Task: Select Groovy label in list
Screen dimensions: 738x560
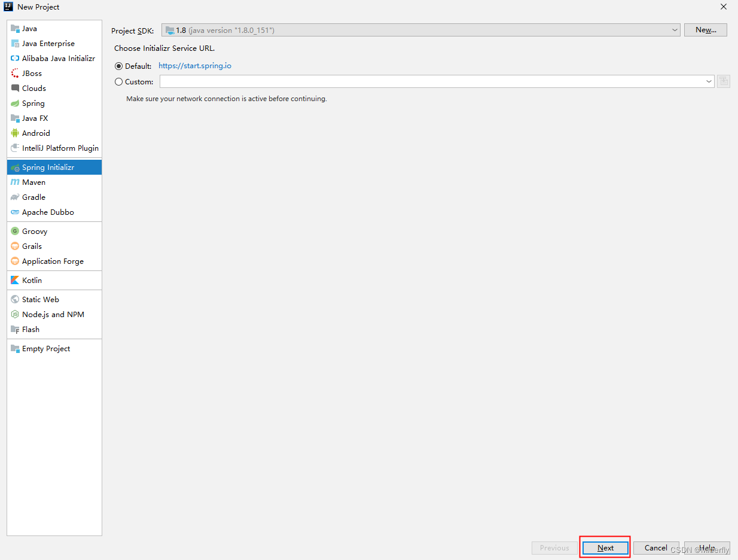Action: (35, 232)
